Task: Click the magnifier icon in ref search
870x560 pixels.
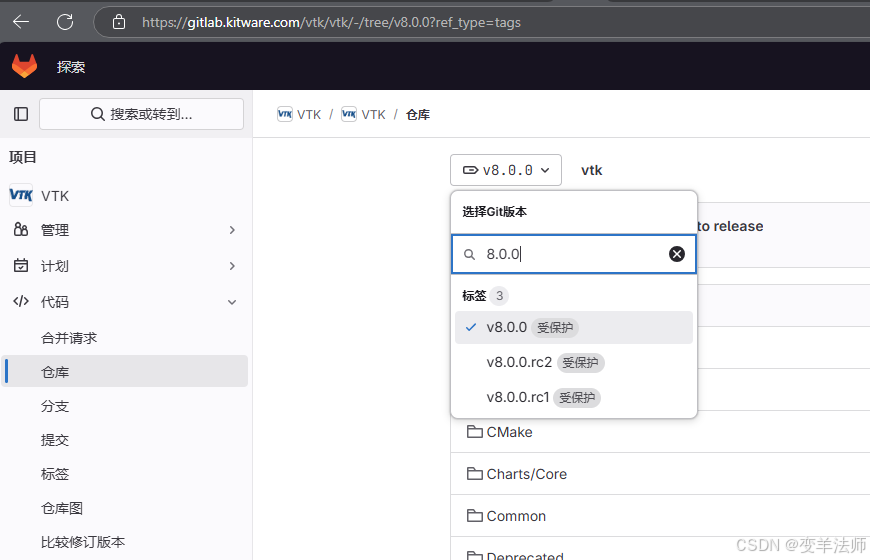Action: click(469, 254)
